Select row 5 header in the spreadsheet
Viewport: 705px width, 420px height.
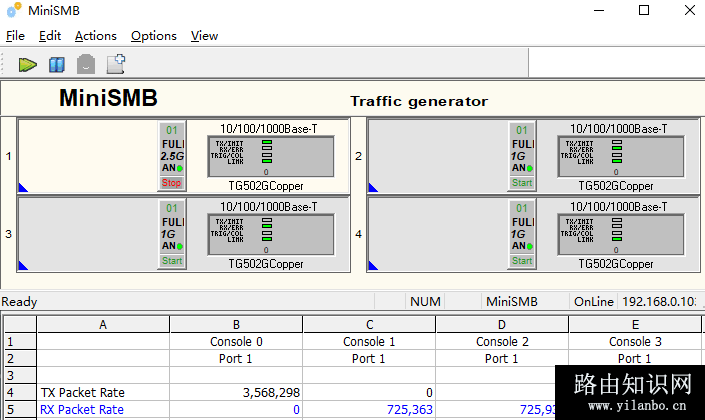pos(20,410)
